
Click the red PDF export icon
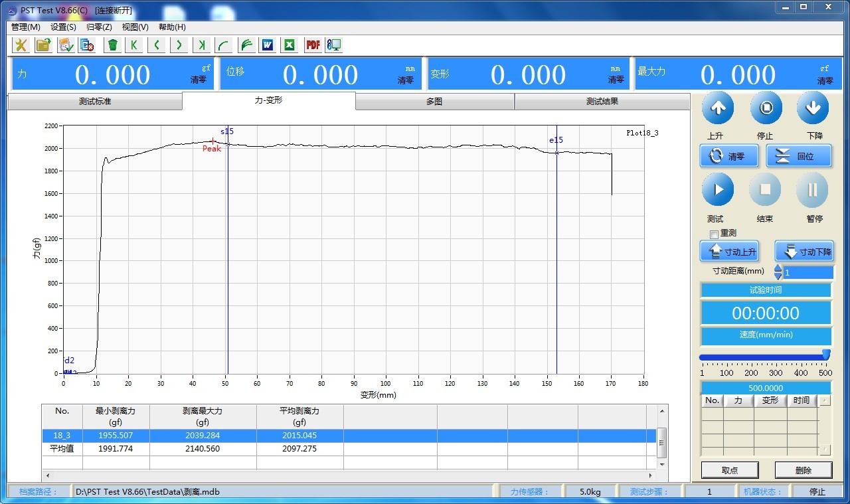pyautogui.click(x=312, y=45)
